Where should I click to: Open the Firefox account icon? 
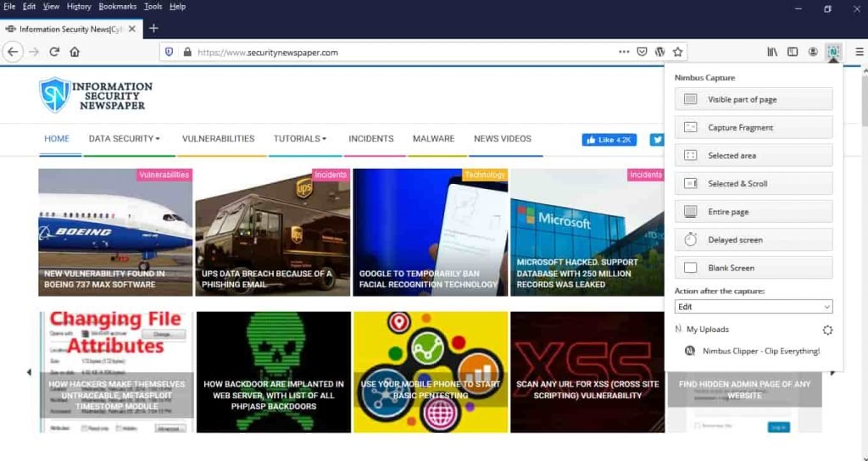[813, 52]
